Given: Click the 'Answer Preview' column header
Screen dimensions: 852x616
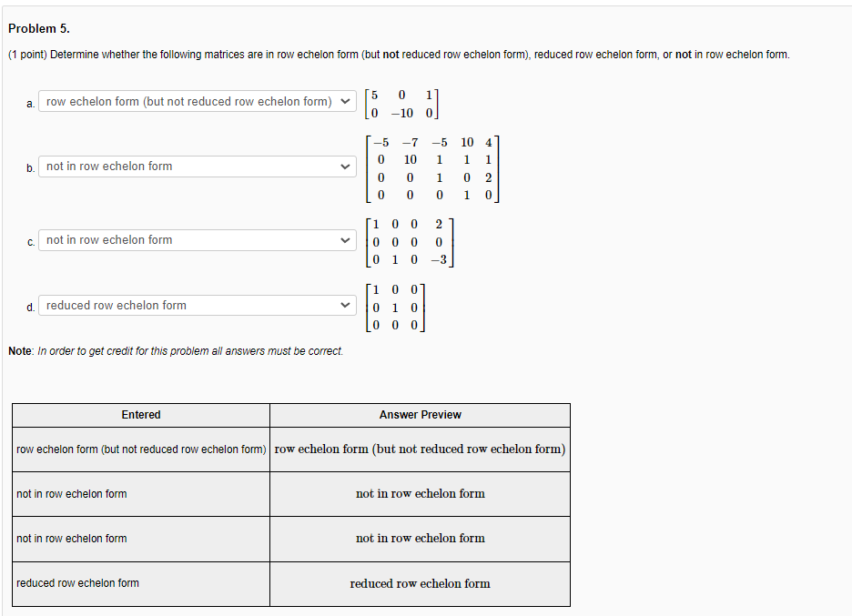Looking at the screenshot, I should click(419, 415).
